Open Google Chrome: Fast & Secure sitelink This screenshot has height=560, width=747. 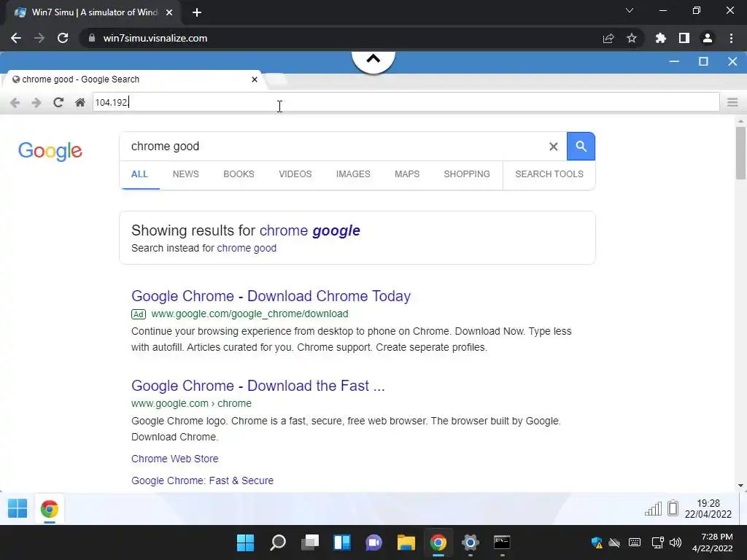click(x=203, y=481)
